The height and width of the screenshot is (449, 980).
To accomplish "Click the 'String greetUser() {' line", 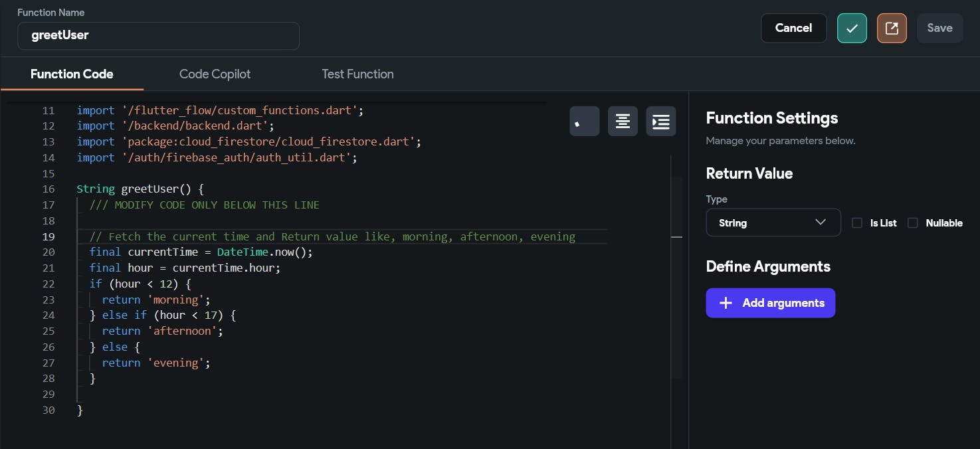I will (x=140, y=189).
